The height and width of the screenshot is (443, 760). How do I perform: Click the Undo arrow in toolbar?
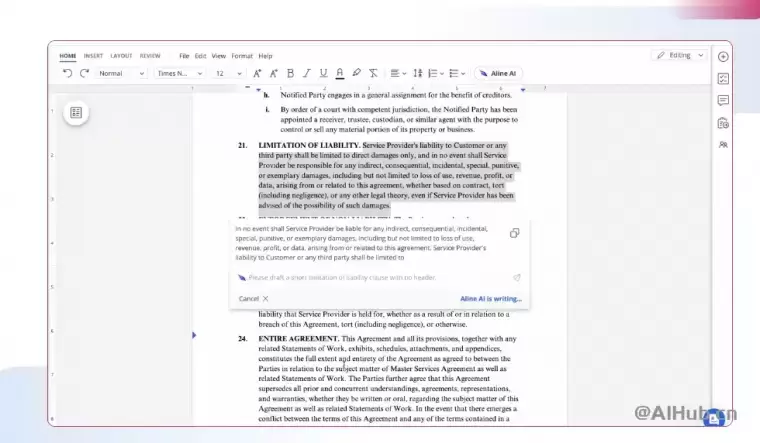pos(68,73)
